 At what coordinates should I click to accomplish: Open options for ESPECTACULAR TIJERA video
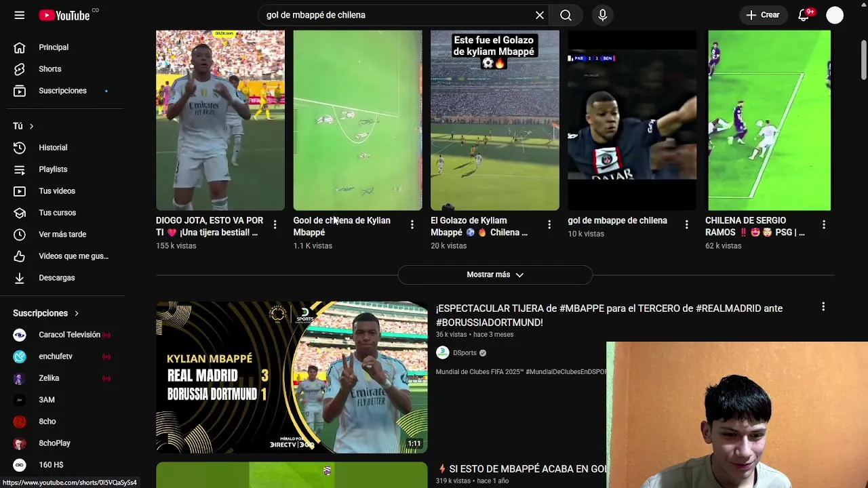point(823,307)
